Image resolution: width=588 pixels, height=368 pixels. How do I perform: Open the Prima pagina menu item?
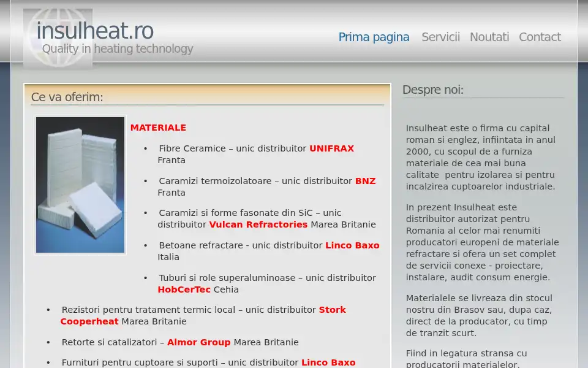(374, 37)
